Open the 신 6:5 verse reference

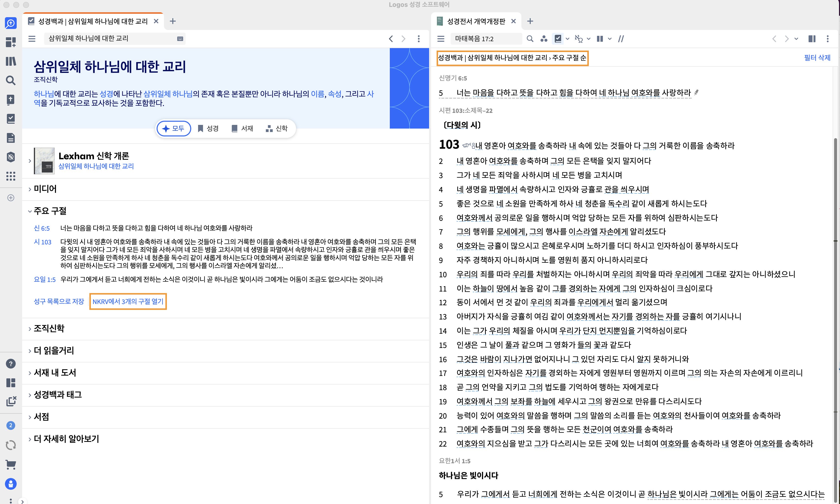click(x=42, y=228)
